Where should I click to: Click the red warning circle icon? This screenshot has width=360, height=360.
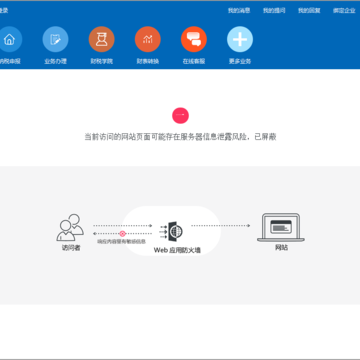pyautogui.click(x=180, y=116)
